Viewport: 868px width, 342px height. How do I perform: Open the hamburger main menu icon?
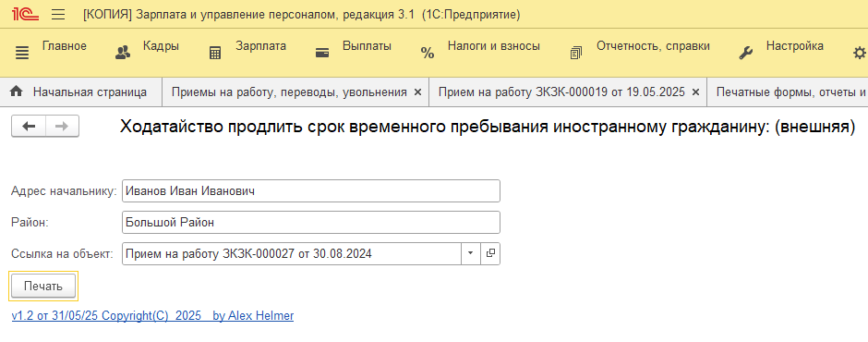58,15
